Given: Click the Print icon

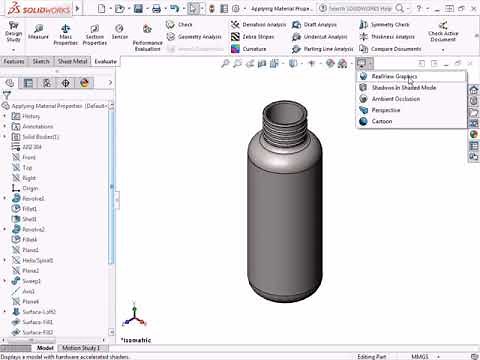Looking at the screenshot, I should pos(156,8).
